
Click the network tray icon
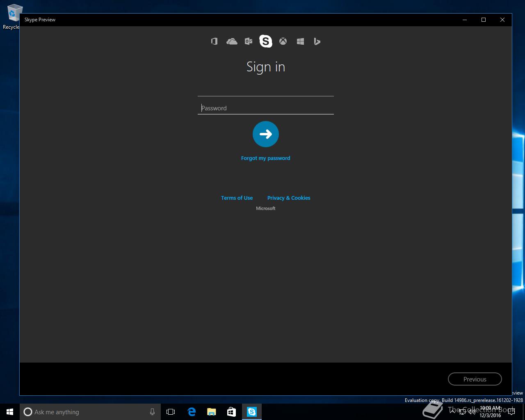coord(462,412)
